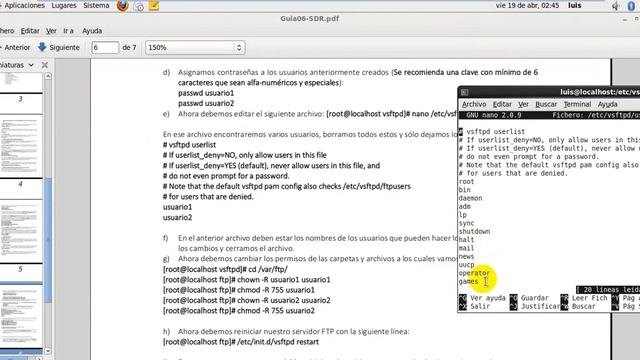640x360 pixels.
Task: Open Editar menu in PDF viewer
Action: coord(30,31)
